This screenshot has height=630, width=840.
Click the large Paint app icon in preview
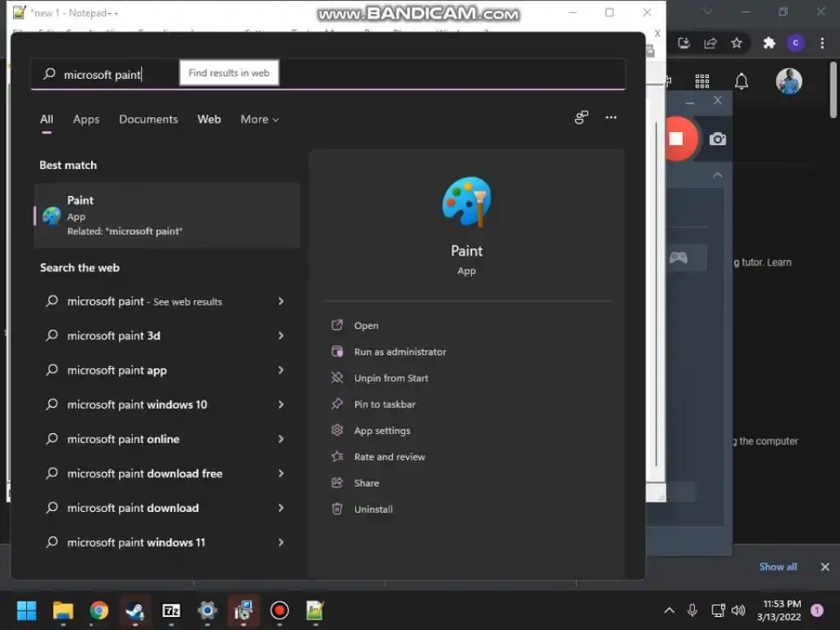pyautogui.click(x=466, y=202)
